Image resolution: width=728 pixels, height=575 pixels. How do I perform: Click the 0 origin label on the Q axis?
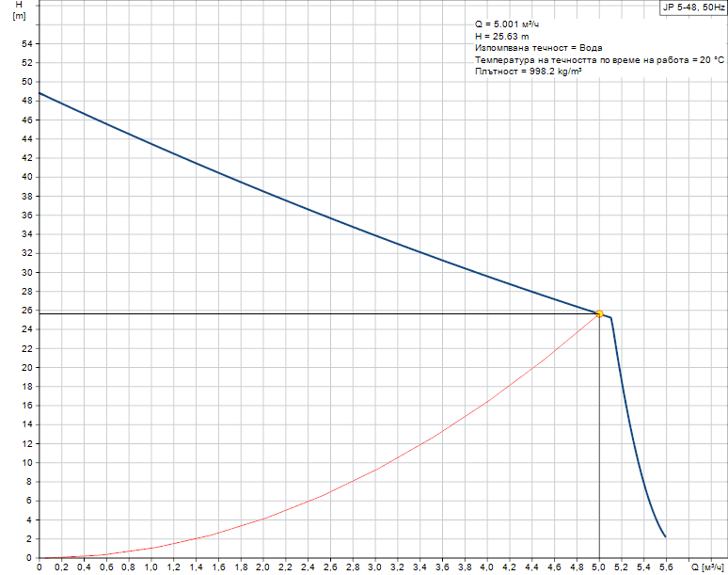(39, 567)
